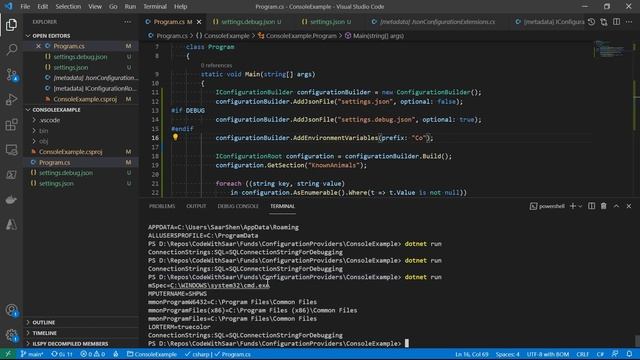Click the ConsoleExample project in status bar
The height and width of the screenshot is (360, 640).
click(151, 354)
